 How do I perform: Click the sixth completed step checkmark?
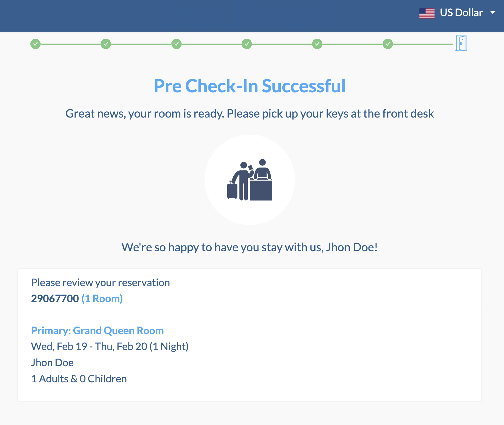(388, 44)
